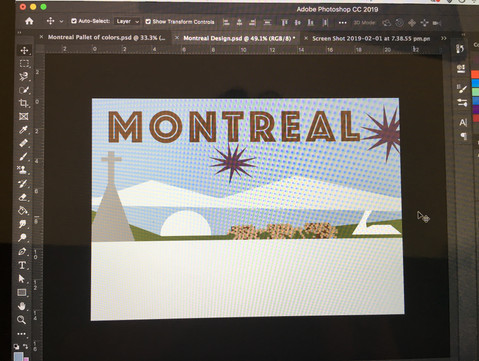This screenshot has height=361, width=479.
Task: Select the Zoom tool
Action: [21, 320]
